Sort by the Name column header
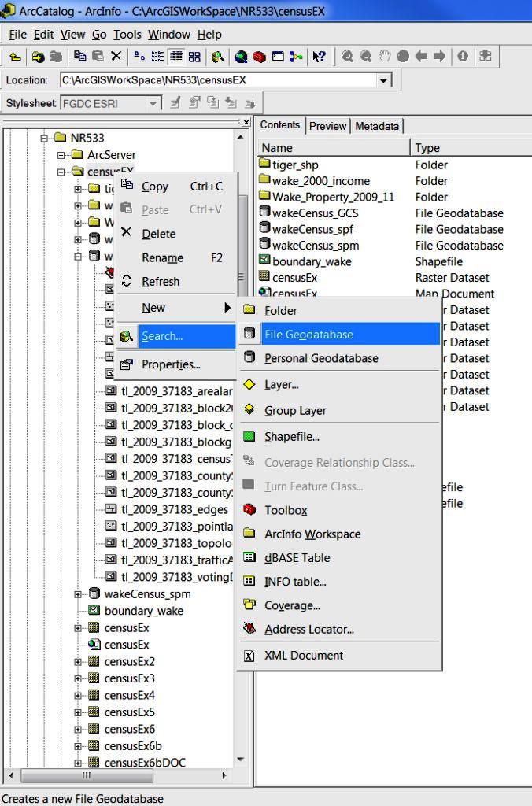The height and width of the screenshot is (806, 532). (333, 147)
